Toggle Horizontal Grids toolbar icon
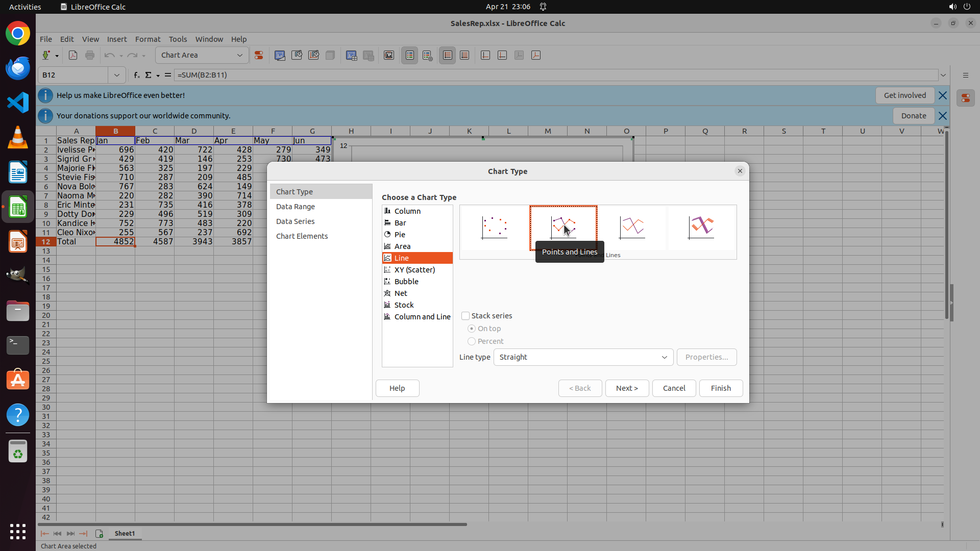Viewport: 980px width, 551px height. (x=447, y=55)
